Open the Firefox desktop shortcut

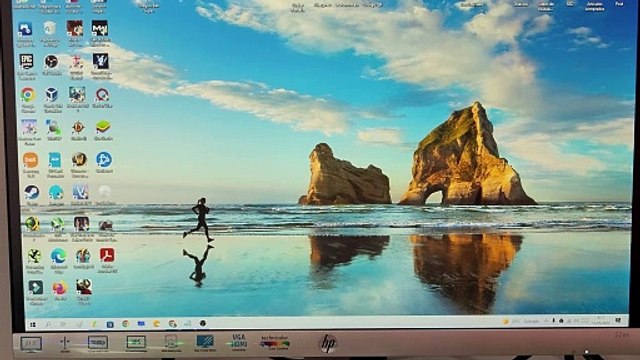[x=60, y=288]
